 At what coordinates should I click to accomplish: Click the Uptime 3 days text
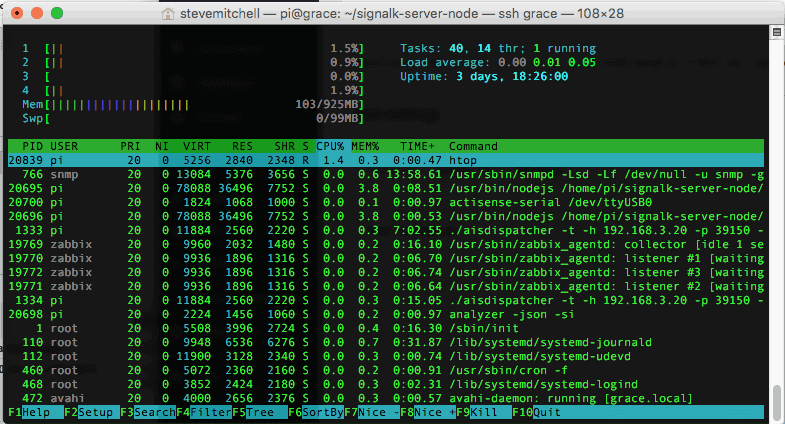484,77
